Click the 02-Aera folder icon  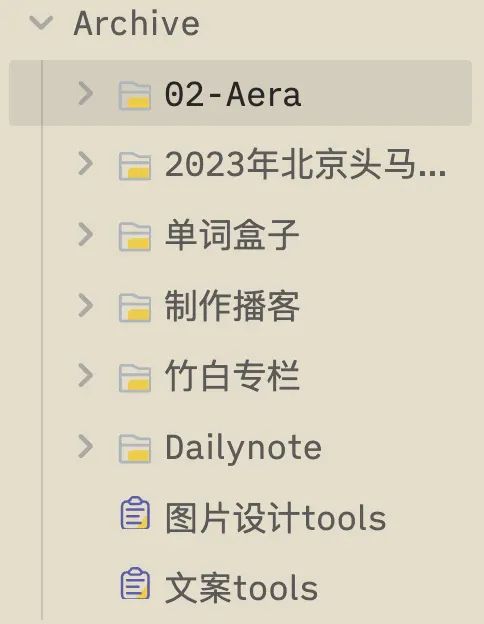click(135, 96)
